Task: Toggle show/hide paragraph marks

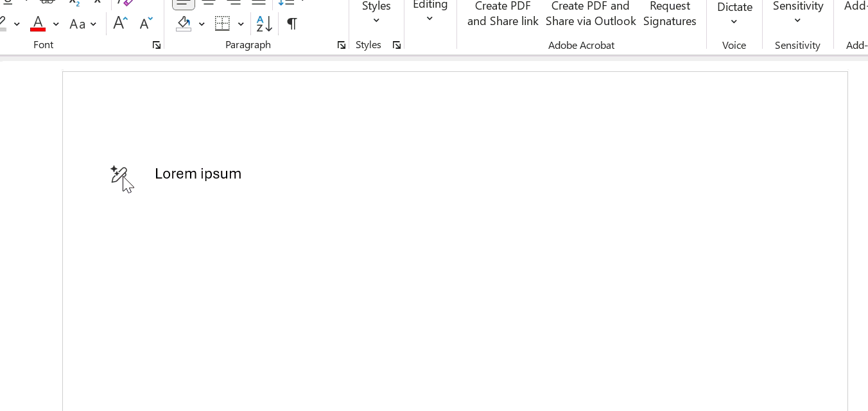Action: tap(292, 24)
